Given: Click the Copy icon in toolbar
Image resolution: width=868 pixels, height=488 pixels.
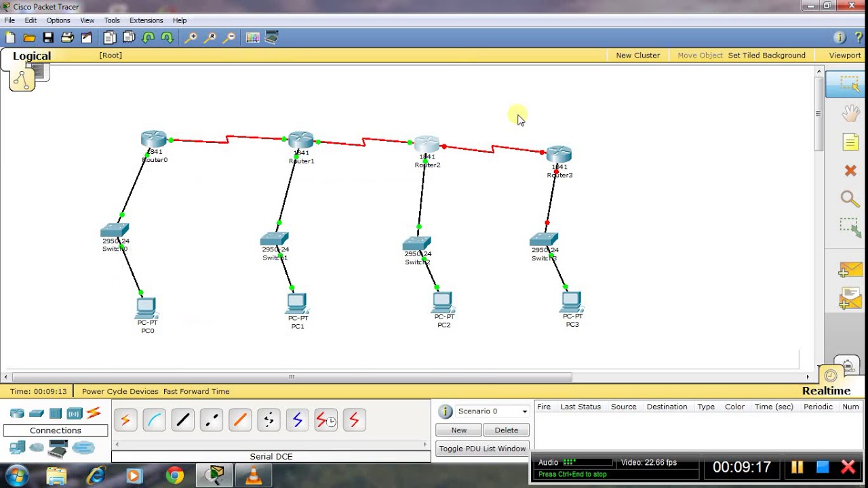Looking at the screenshot, I should (x=109, y=38).
